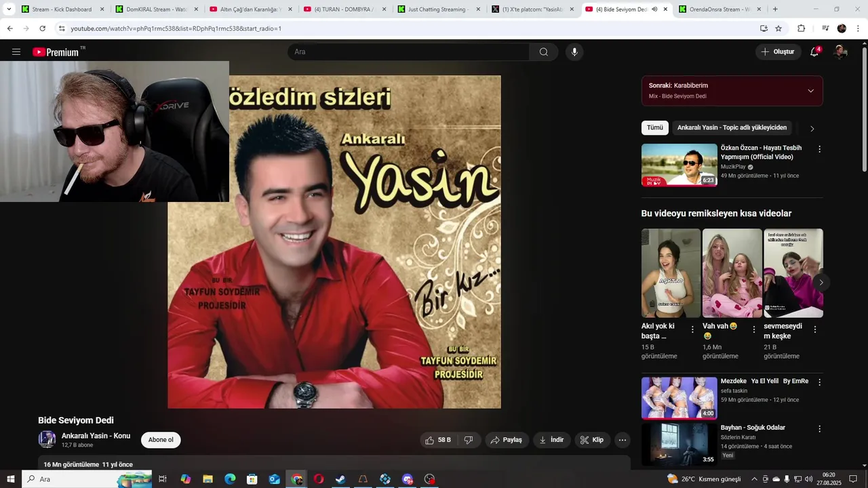868x488 pixels.
Task: Launch Steam from taskbar
Action: tap(340, 479)
